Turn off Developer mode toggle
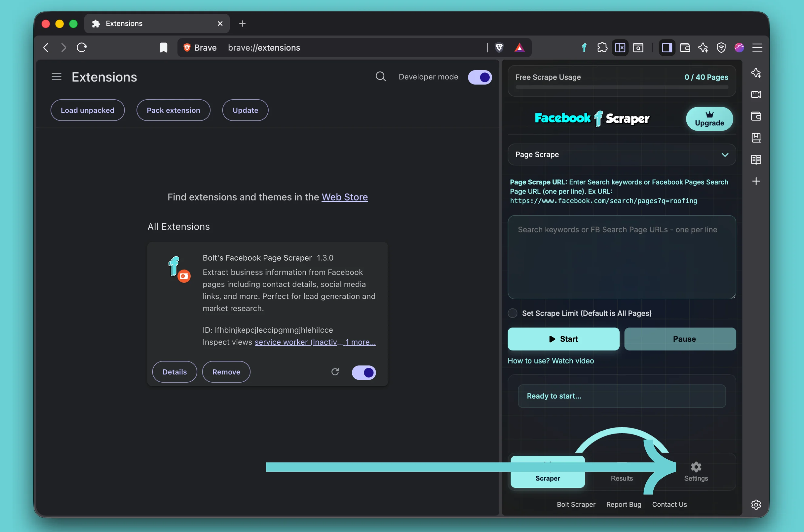Screen dimensions: 804x532 point(480,77)
